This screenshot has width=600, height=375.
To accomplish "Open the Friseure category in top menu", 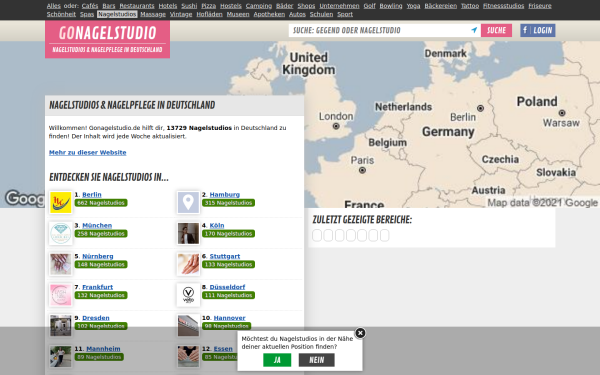I will (x=540, y=6).
